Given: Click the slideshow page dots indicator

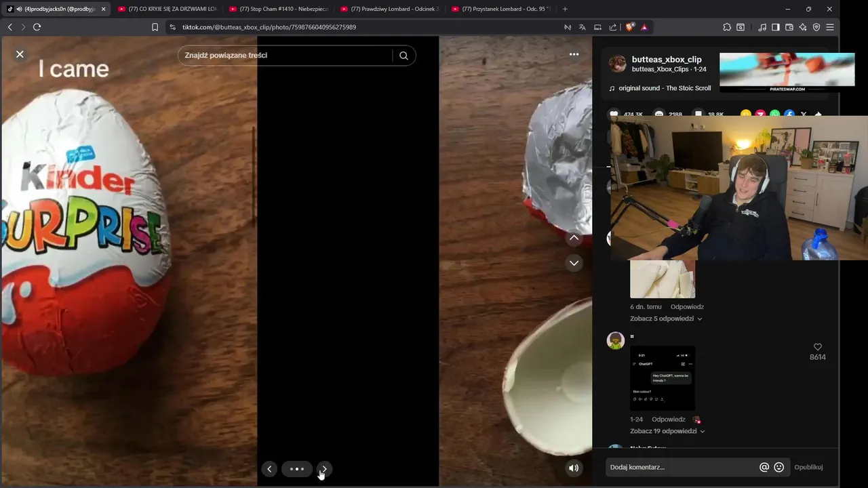Looking at the screenshot, I should pyautogui.click(x=297, y=469).
